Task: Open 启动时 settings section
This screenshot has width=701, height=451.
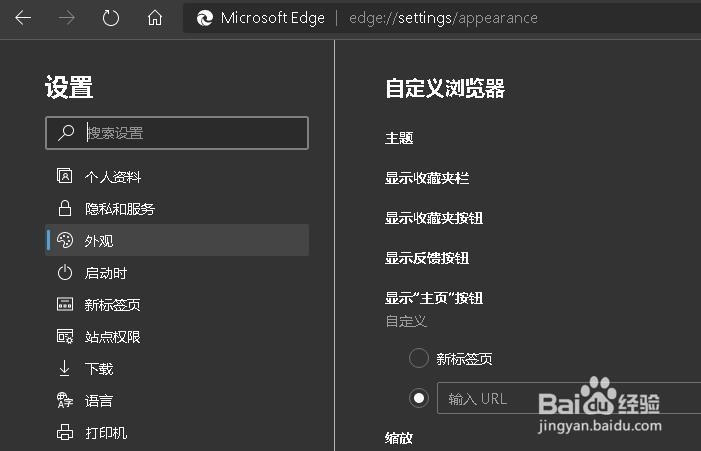Action: pos(177,273)
